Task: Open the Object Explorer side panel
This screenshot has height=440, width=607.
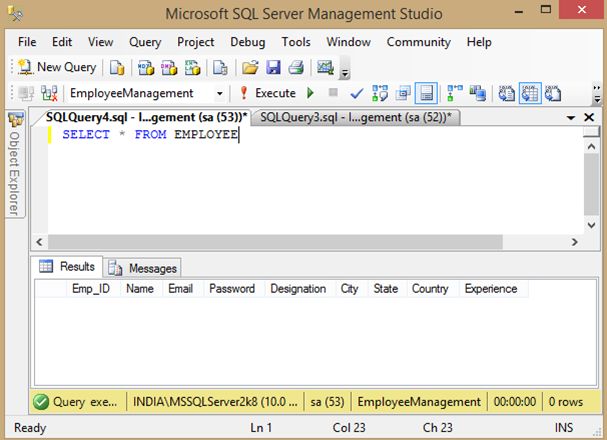Action: point(15,165)
